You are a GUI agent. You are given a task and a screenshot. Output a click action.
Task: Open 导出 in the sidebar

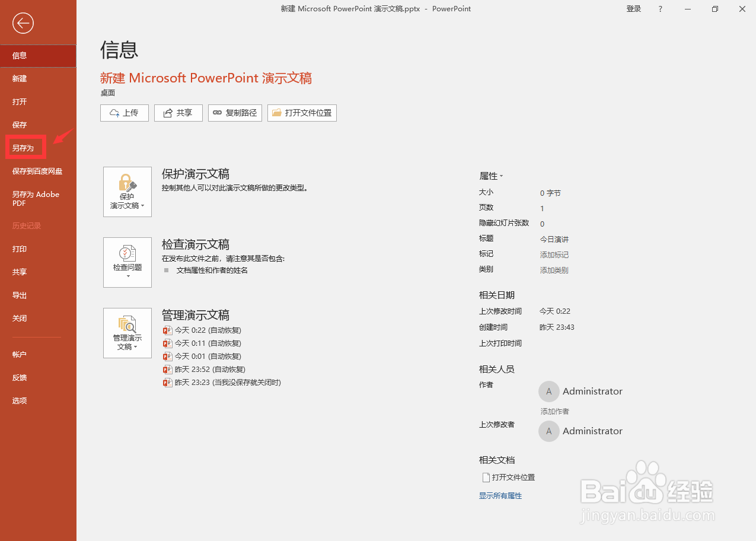(x=38, y=295)
